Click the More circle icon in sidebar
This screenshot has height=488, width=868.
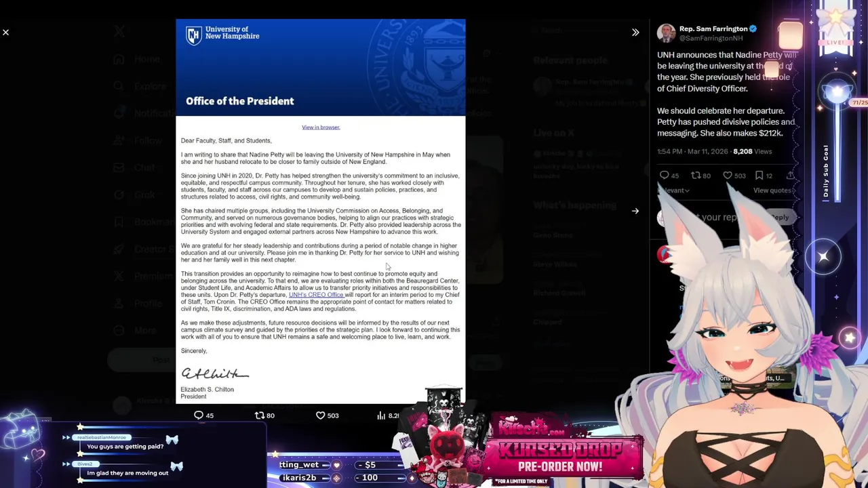(119, 331)
